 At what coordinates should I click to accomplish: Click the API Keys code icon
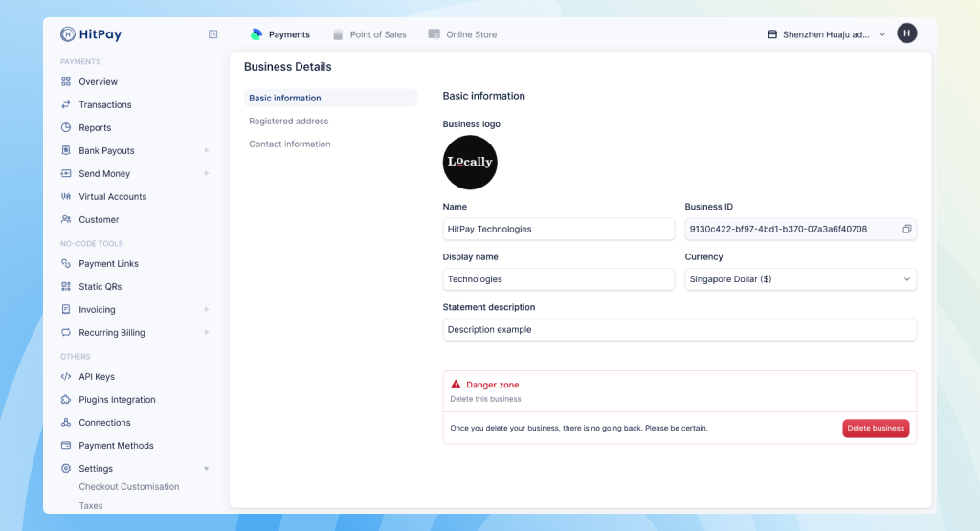66,377
